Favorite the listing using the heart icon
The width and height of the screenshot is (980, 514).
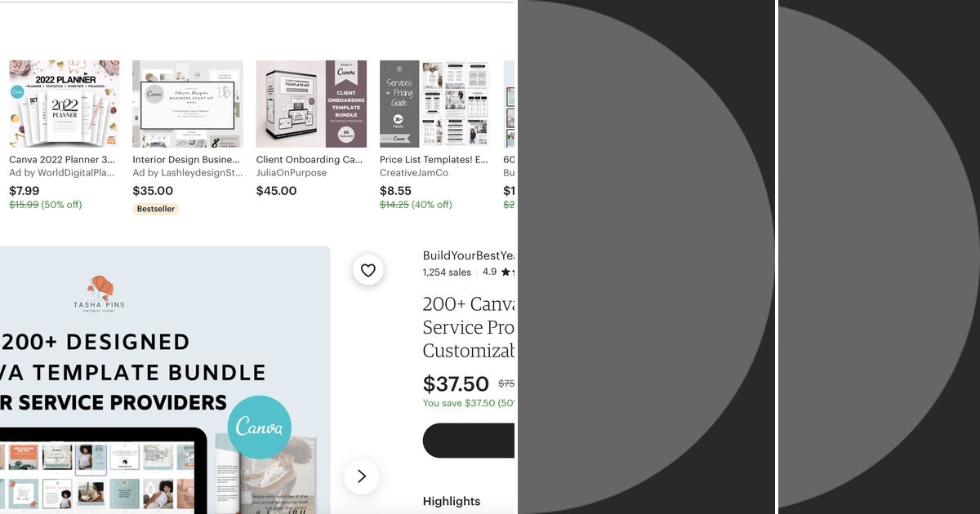point(368,270)
